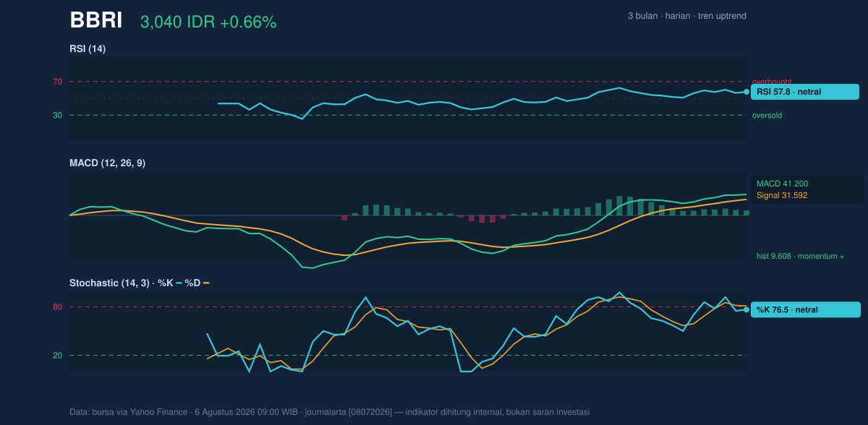Click the RSI line end-point dot

pyautogui.click(x=746, y=92)
